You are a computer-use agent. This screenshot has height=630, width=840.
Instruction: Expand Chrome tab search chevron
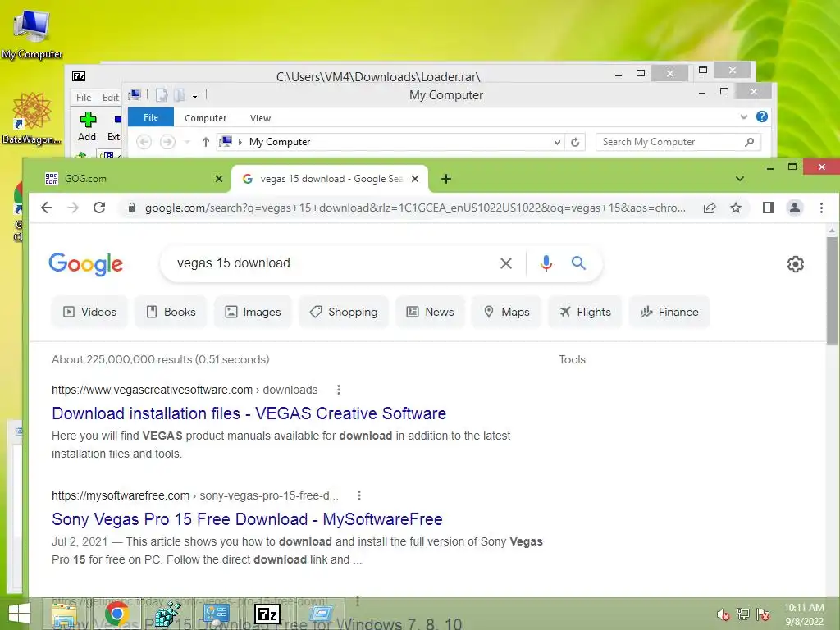740,179
